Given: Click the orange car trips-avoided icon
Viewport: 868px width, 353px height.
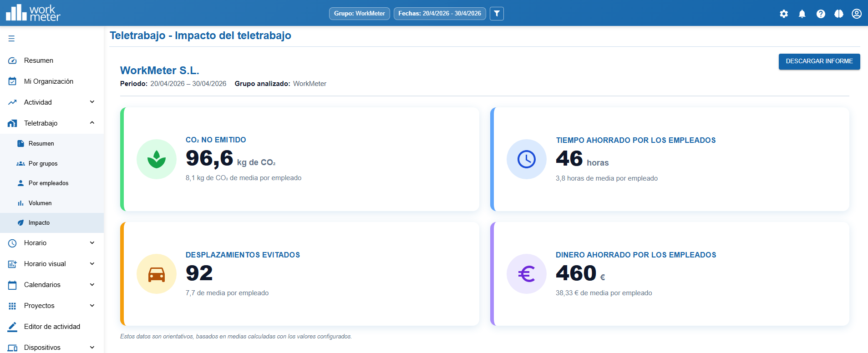Looking at the screenshot, I should pyautogui.click(x=157, y=274).
